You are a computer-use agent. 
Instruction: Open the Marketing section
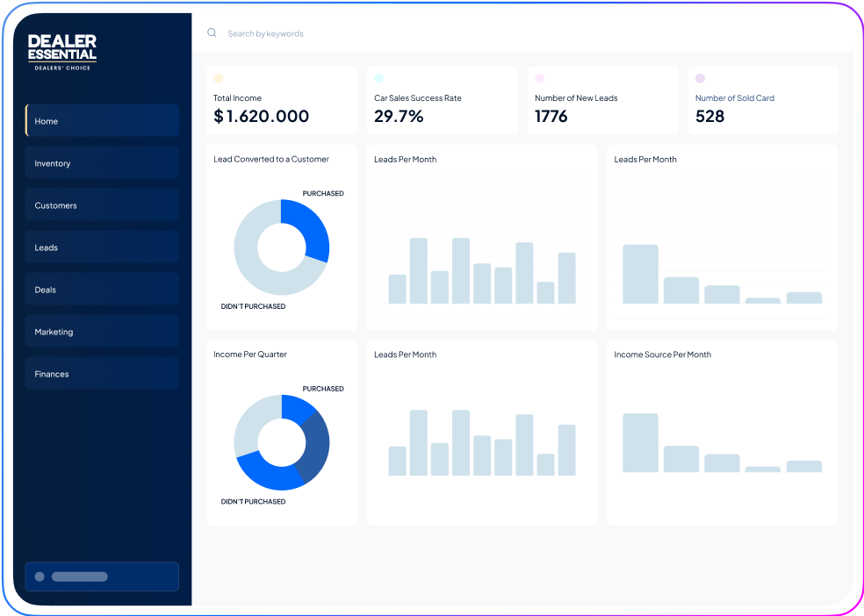[x=102, y=332]
